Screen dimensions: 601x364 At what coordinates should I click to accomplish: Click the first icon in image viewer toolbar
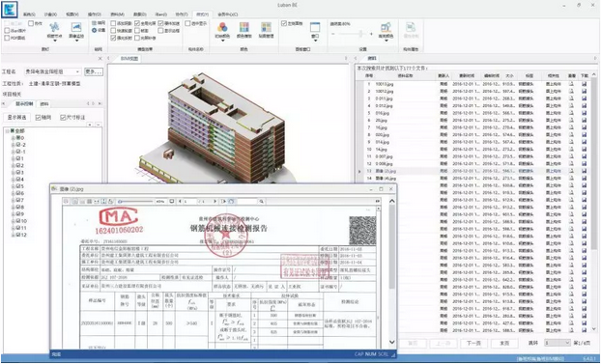tap(66, 201)
